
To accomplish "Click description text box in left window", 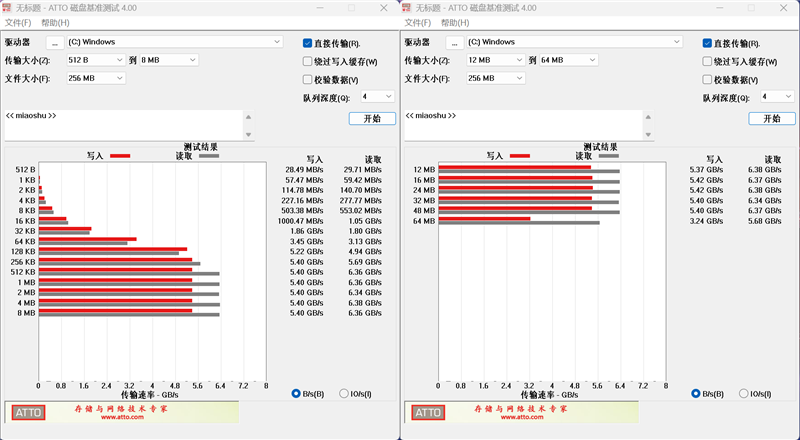I will [x=124, y=125].
